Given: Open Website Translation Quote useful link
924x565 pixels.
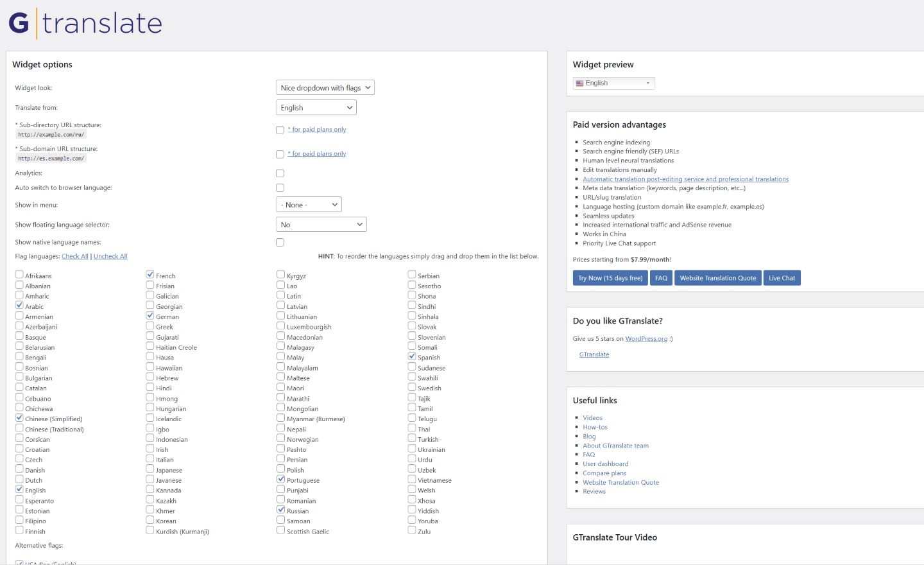Looking at the screenshot, I should pyautogui.click(x=620, y=483).
